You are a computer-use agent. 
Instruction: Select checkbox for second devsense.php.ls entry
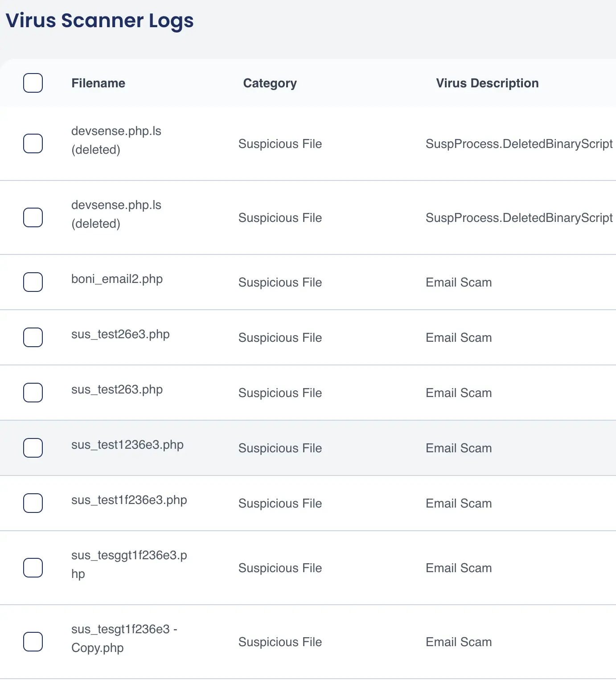(x=33, y=217)
